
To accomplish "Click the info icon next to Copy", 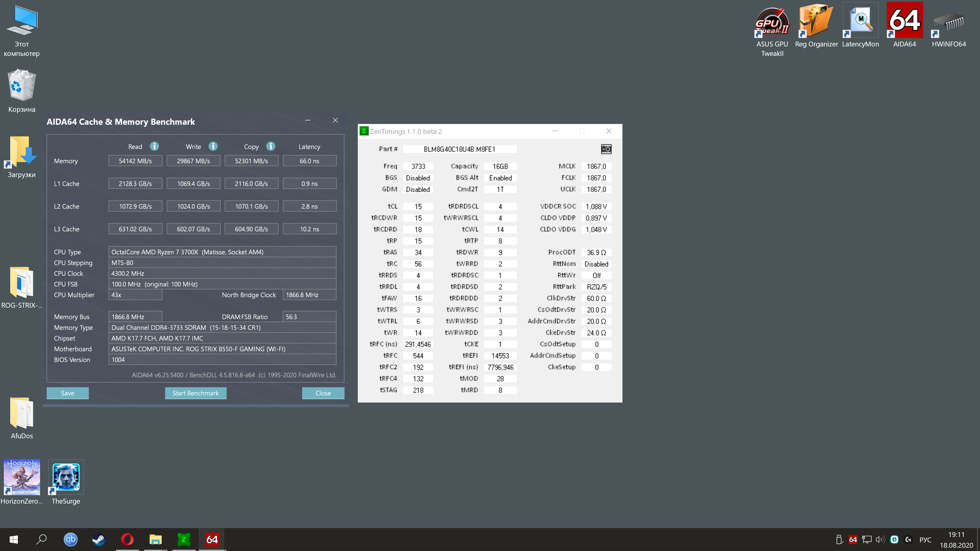I will [x=271, y=146].
